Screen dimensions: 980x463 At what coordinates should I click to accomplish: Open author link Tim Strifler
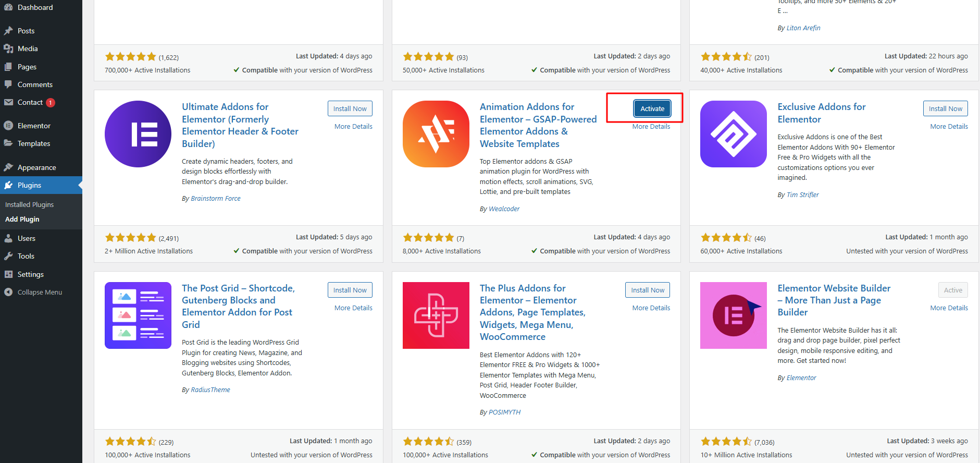point(802,194)
